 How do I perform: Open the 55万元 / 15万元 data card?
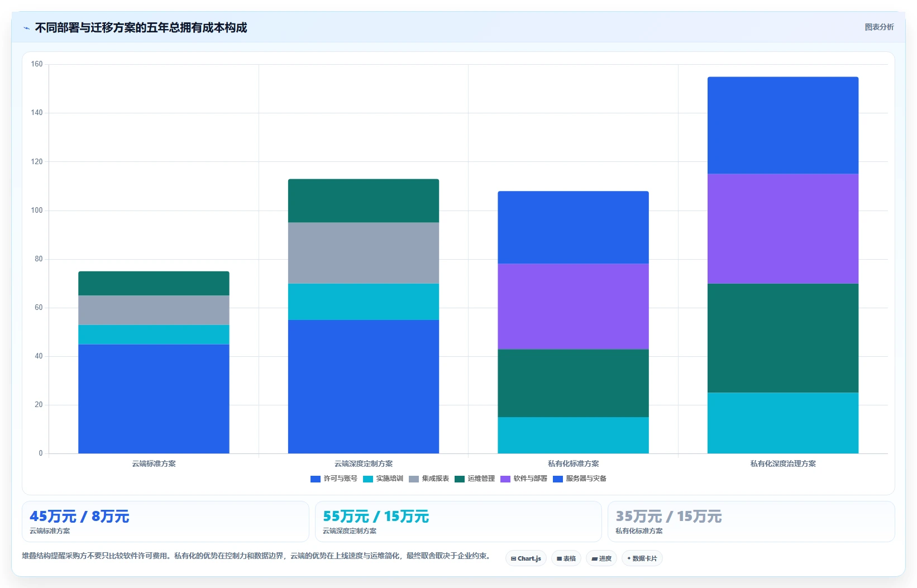tap(458, 522)
